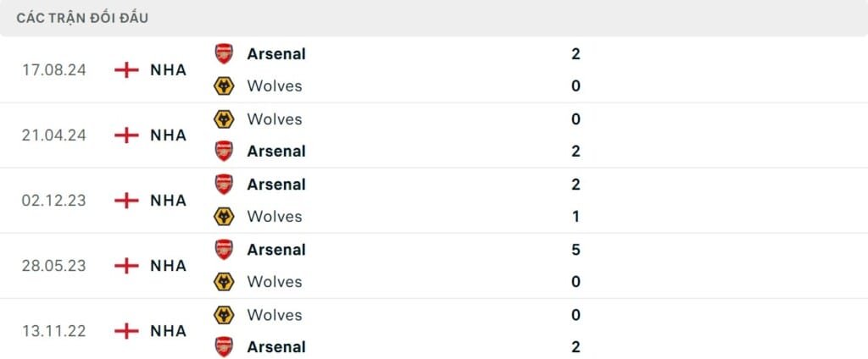Open Wolves team name in 13.11.22 match
Screen dimensions: 868x359
click(x=274, y=315)
